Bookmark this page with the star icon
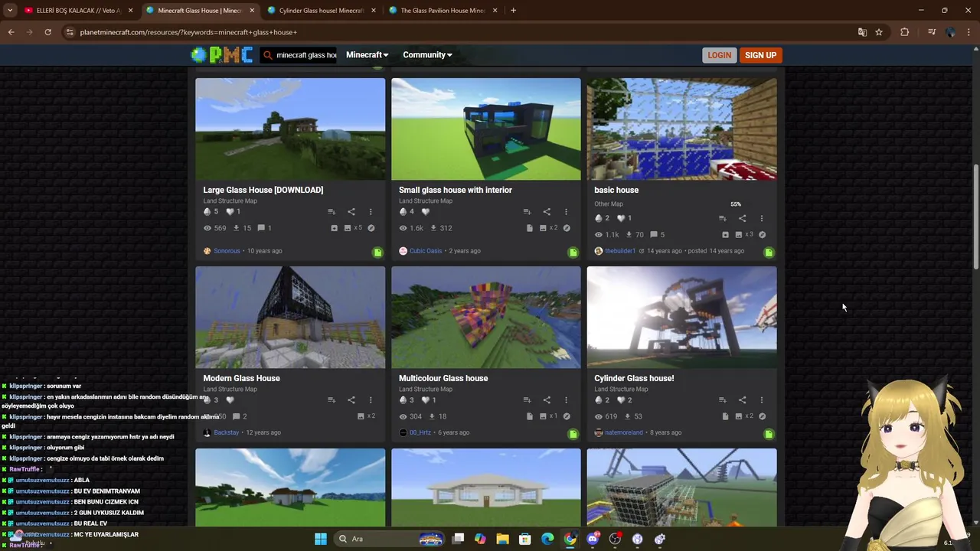The image size is (980, 551). coord(879,32)
